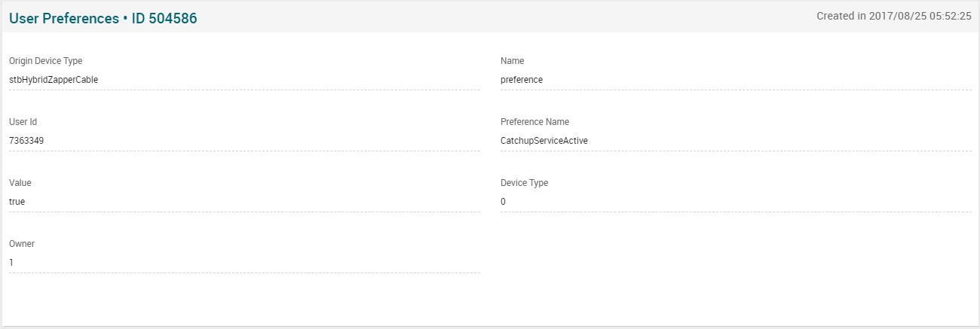The height and width of the screenshot is (329, 980).
Task: Click the Value field showing true
Action: pyautogui.click(x=17, y=202)
